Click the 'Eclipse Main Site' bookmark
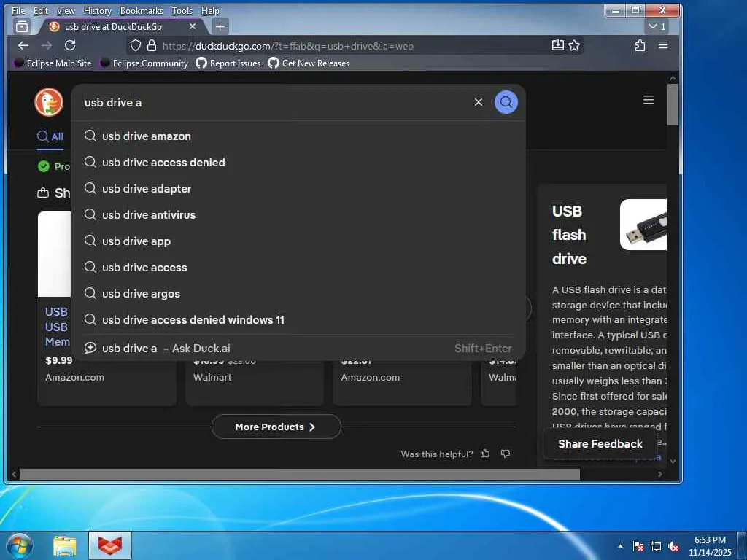The height and width of the screenshot is (560, 747). pyautogui.click(x=53, y=63)
